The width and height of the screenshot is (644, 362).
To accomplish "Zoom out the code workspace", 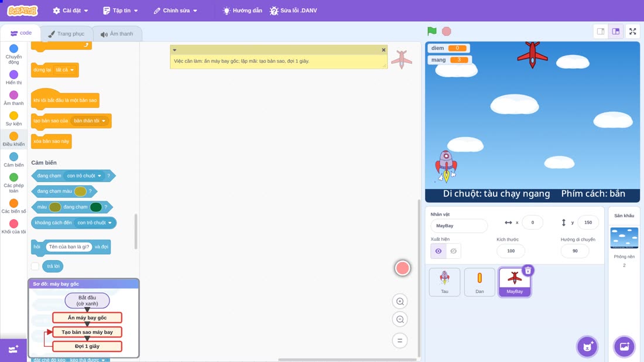I will 400,319.
